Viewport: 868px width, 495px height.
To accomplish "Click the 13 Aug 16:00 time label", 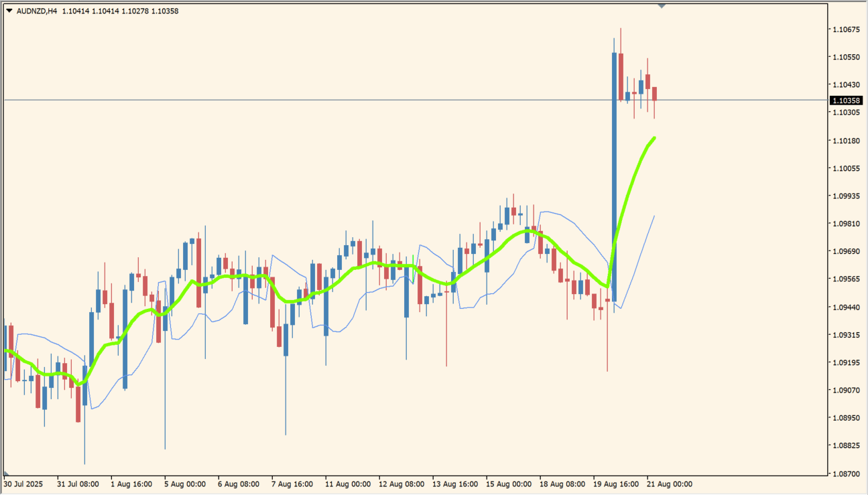I will pyautogui.click(x=455, y=484).
